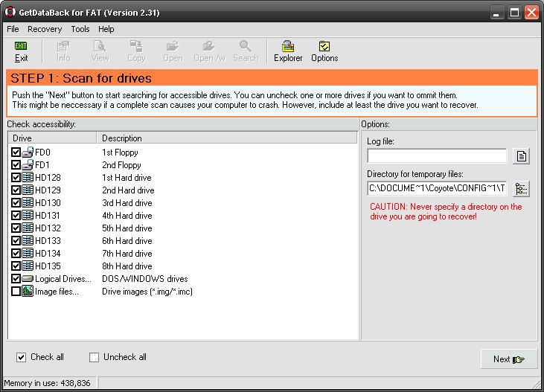Open the Recovery menu
Viewport: 544px width, 392px height.
(45, 29)
